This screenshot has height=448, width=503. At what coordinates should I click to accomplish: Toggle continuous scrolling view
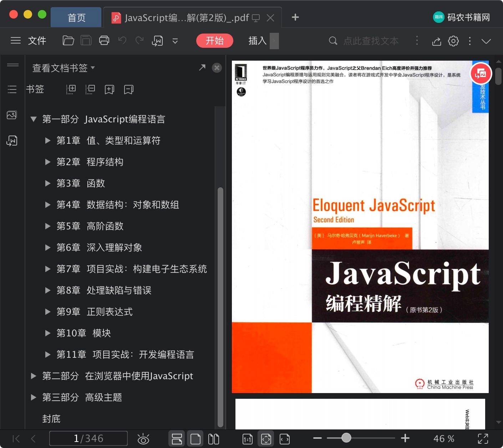point(177,439)
